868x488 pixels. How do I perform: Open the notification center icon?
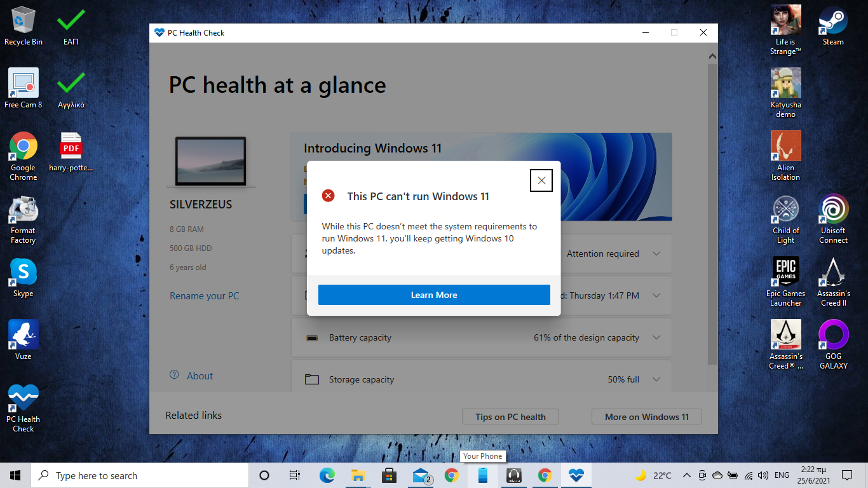(846, 475)
